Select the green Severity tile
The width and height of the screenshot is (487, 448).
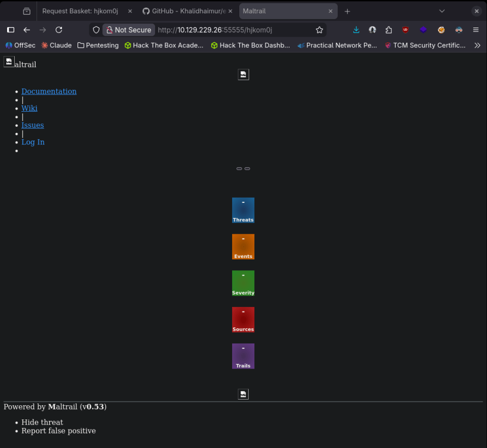click(x=243, y=283)
